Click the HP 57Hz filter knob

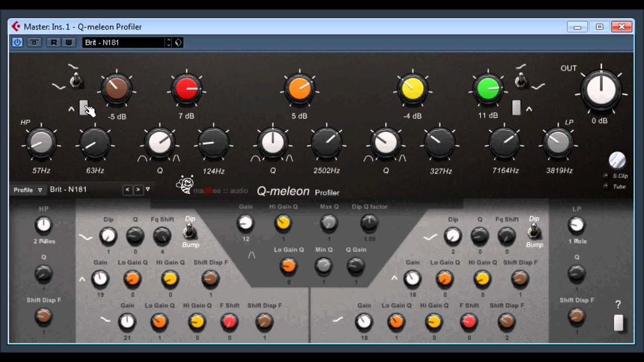(41, 143)
